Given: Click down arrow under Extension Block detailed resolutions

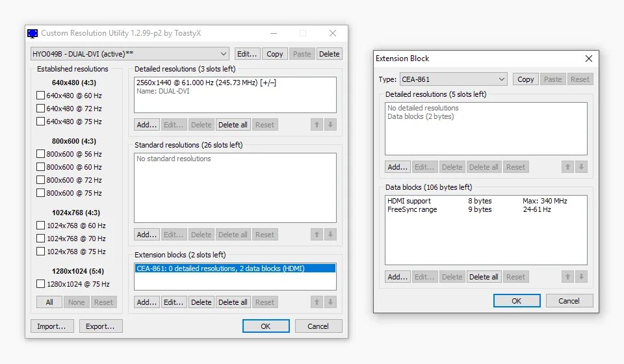Looking at the screenshot, I should [x=581, y=167].
